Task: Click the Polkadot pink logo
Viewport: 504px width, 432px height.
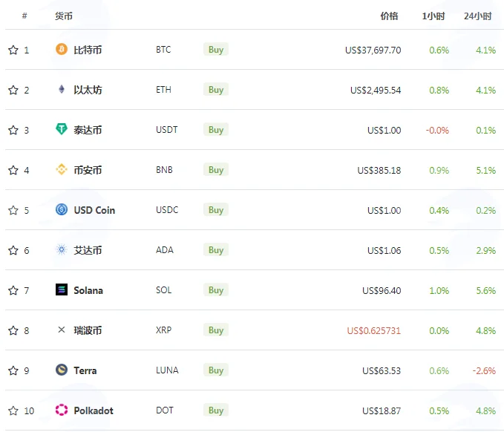Action: (62, 410)
